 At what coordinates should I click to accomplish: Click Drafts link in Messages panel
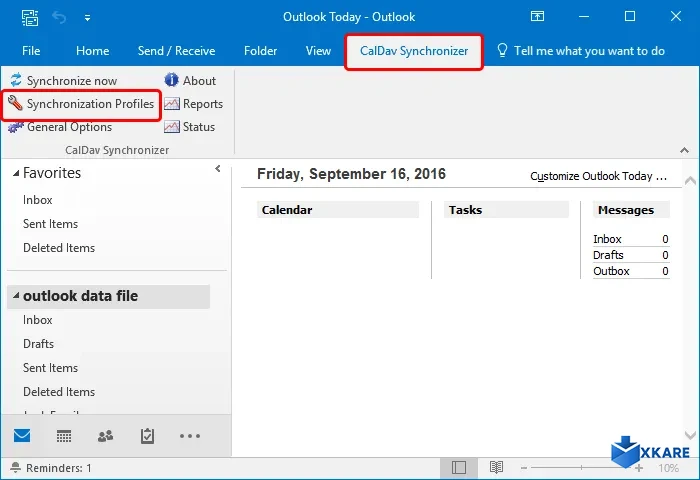click(608, 255)
